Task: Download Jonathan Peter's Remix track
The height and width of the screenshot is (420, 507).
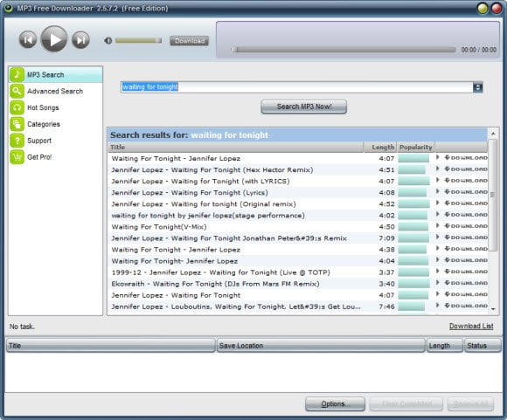Action: (x=466, y=238)
